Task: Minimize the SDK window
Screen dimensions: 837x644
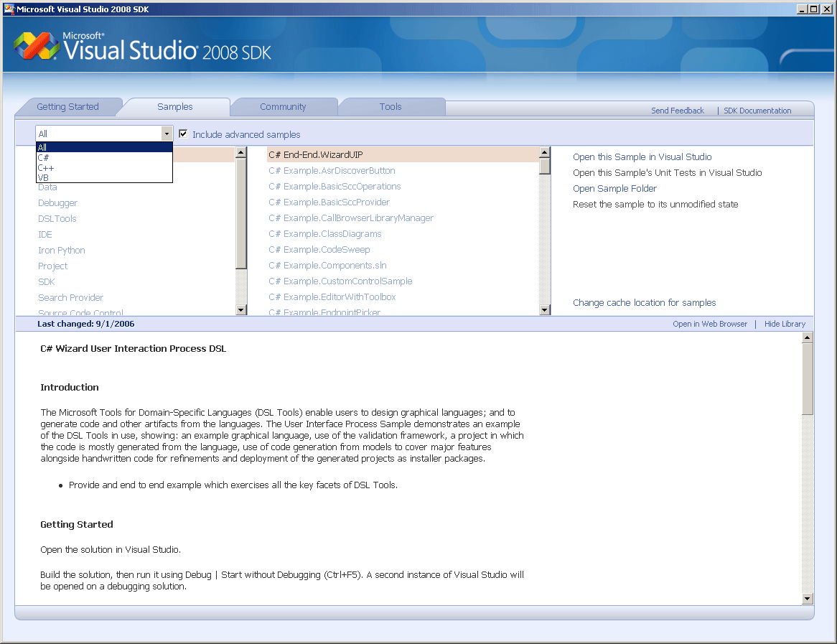Action: (802, 9)
